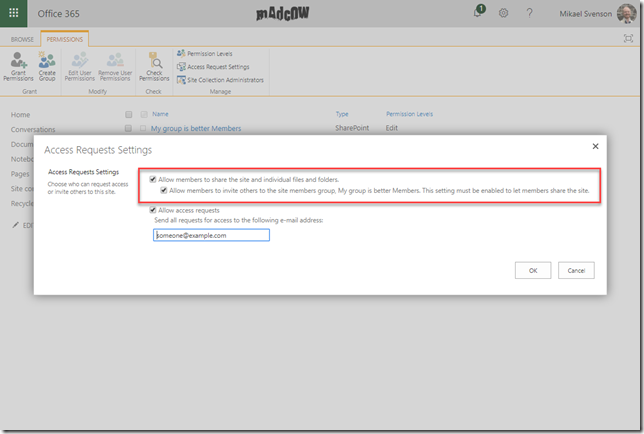Toggle Allow members to invite others checkbox
Screen dimensions: 644x434
[x=164, y=191]
